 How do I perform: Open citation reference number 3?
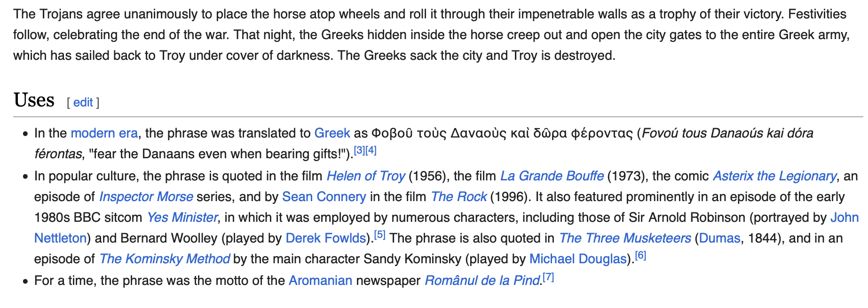[359, 151]
